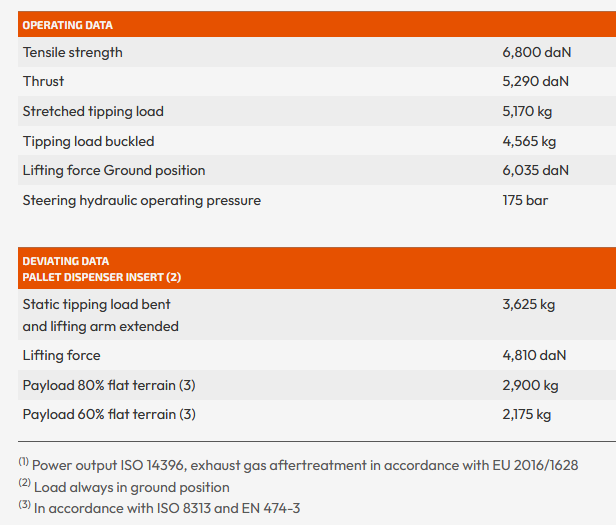Select the Thrust row label

[44, 81]
